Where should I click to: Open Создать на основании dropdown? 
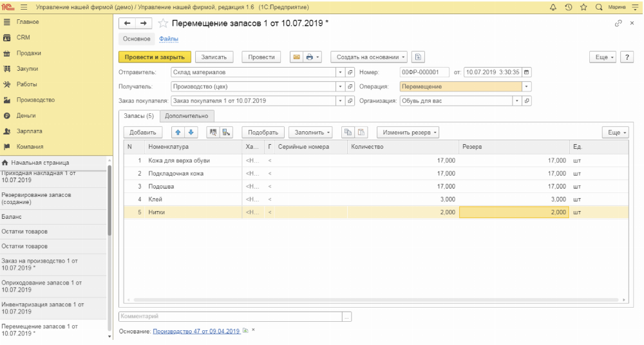click(x=369, y=57)
